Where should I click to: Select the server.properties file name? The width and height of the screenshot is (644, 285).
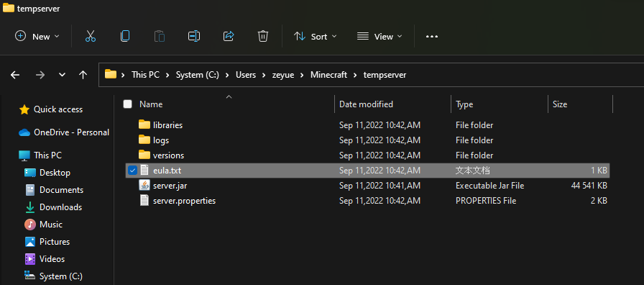pyautogui.click(x=184, y=201)
